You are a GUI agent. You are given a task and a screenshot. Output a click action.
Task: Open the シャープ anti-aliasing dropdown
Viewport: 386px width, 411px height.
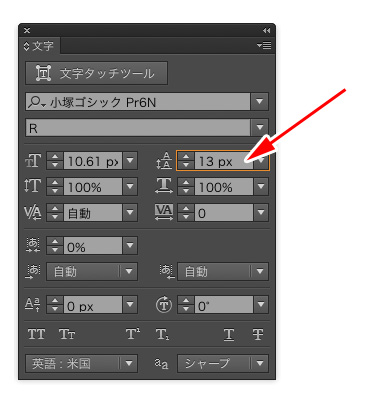point(260,363)
